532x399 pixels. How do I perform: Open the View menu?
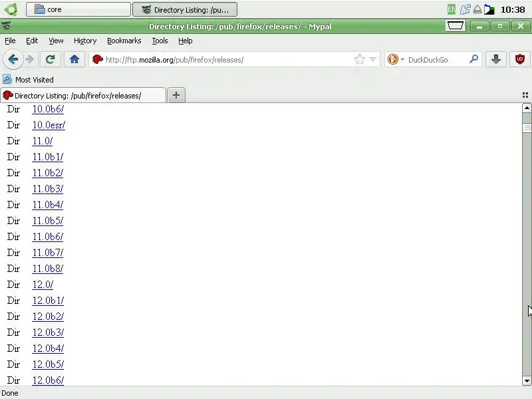tap(56, 41)
